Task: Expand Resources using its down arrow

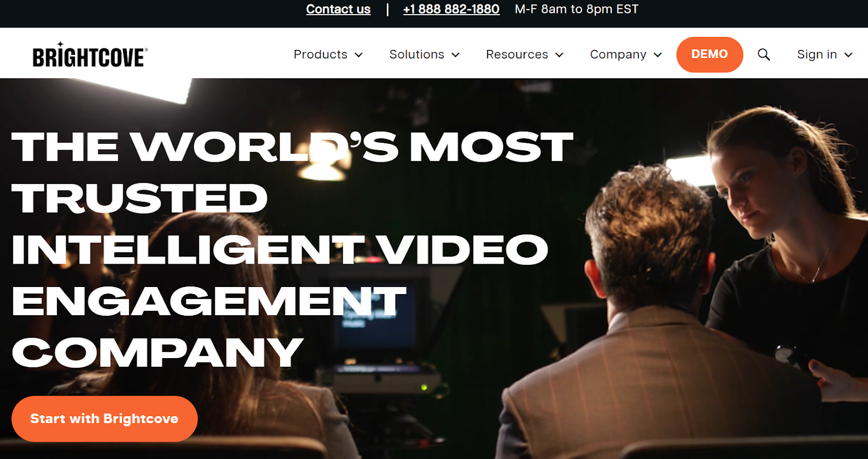Action: (x=559, y=55)
